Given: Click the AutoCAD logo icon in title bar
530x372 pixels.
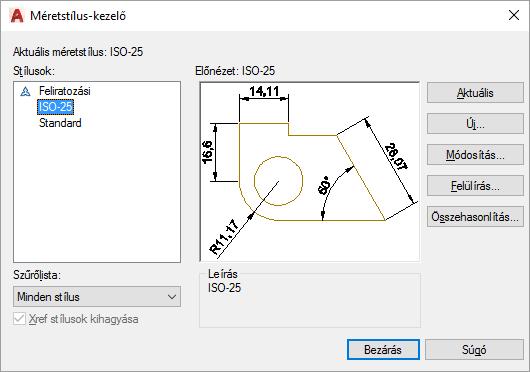Looking at the screenshot, I should 17,16.
